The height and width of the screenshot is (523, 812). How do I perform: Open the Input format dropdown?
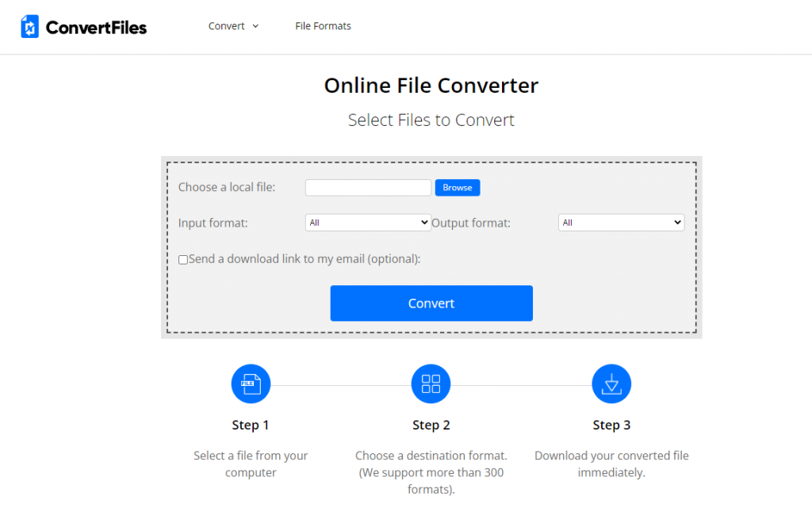(368, 223)
